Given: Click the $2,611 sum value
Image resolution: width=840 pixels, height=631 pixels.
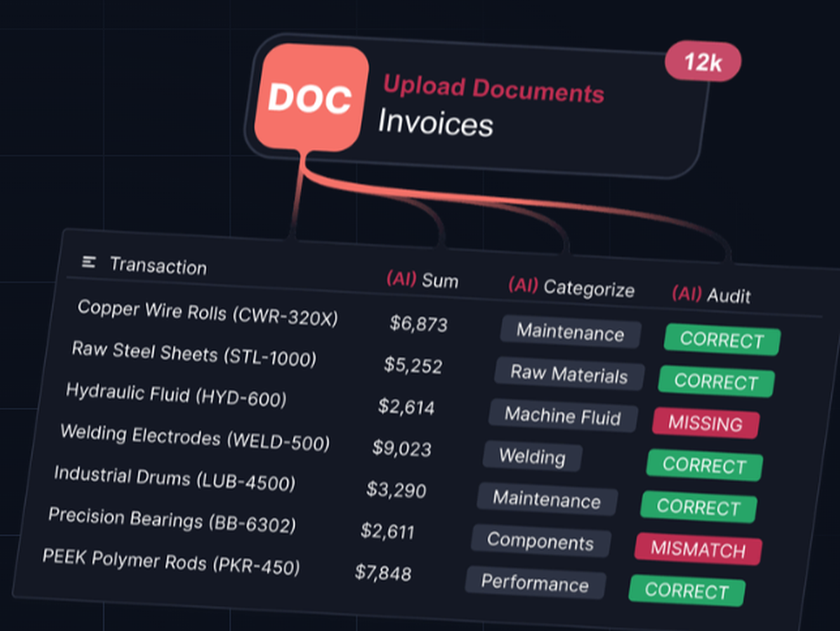Looking at the screenshot, I should click(387, 531).
